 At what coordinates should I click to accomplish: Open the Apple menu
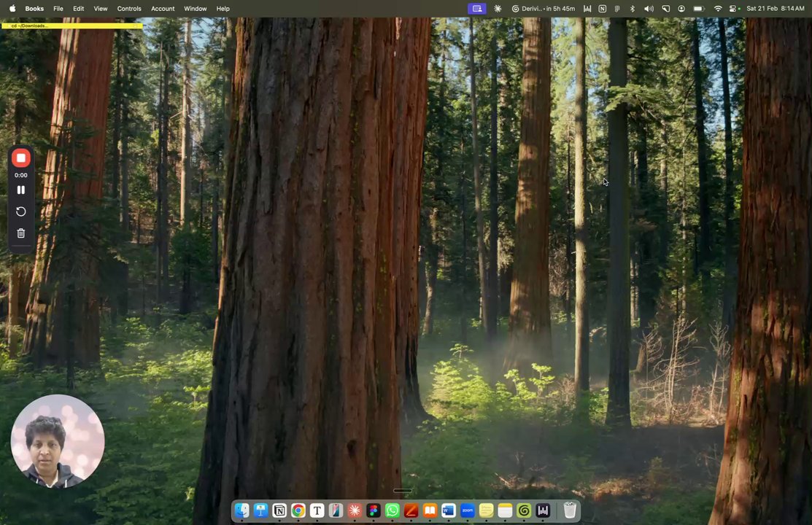[12, 8]
